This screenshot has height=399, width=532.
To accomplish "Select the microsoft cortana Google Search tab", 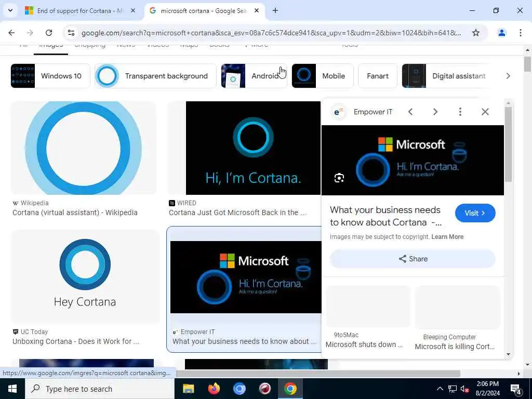I will [204, 10].
